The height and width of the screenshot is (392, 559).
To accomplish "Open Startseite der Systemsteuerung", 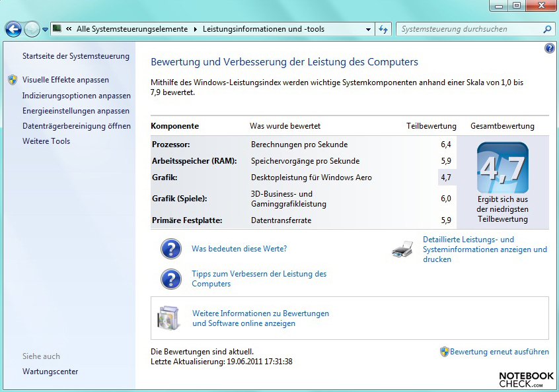I will [75, 56].
